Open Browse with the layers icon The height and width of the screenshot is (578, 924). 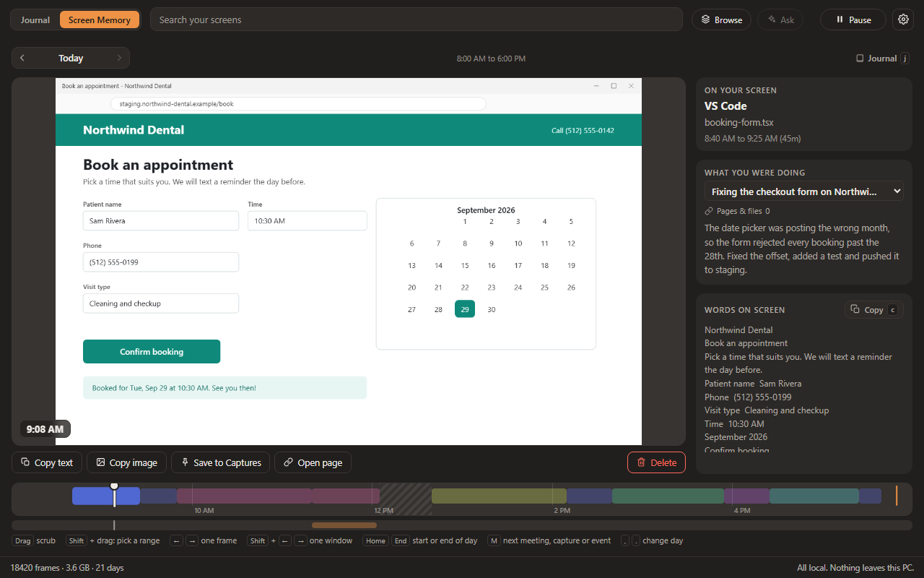pyautogui.click(x=721, y=20)
